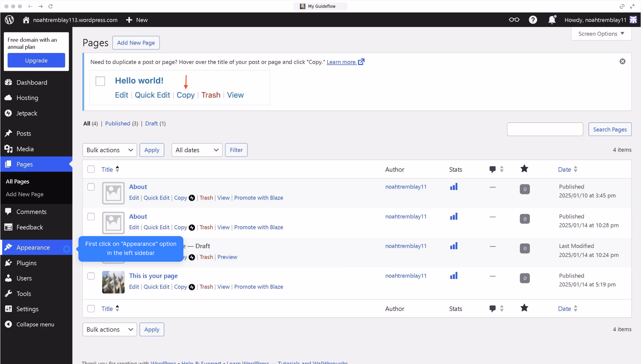Expand the Screen Options panel
The image size is (641, 364).
tap(601, 34)
